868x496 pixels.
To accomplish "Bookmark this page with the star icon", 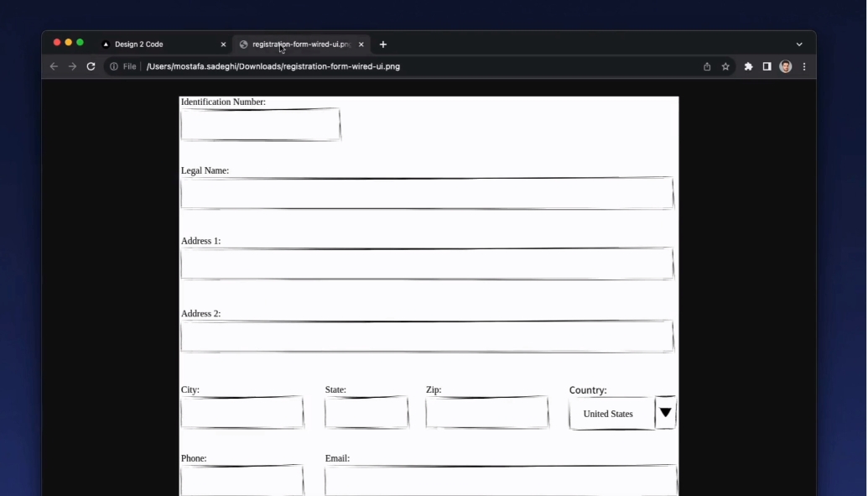I will point(725,66).
